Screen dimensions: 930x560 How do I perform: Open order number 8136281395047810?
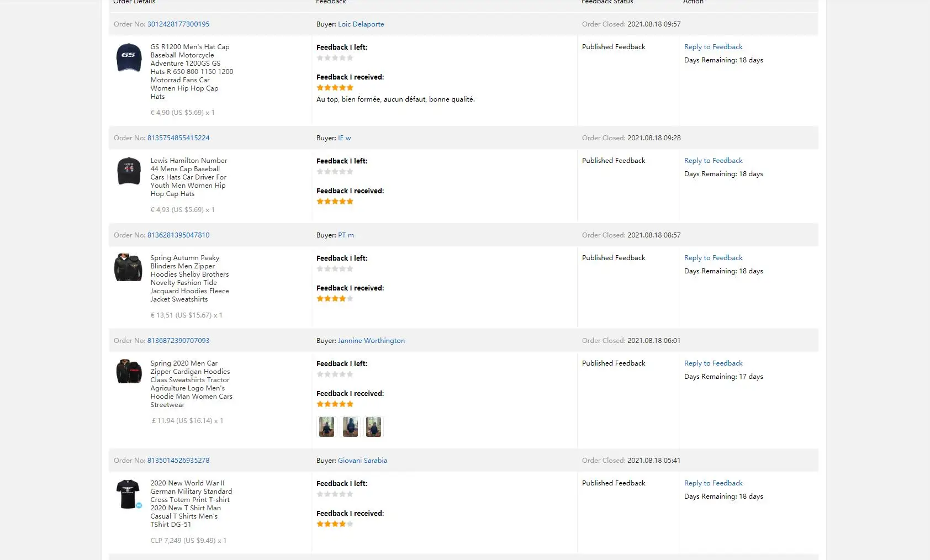[x=178, y=235]
